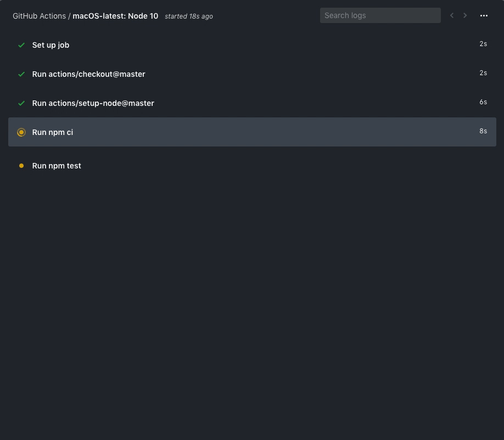Click the in-progress spinner icon for npm ci
The width and height of the screenshot is (504, 440).
[21, 132]
